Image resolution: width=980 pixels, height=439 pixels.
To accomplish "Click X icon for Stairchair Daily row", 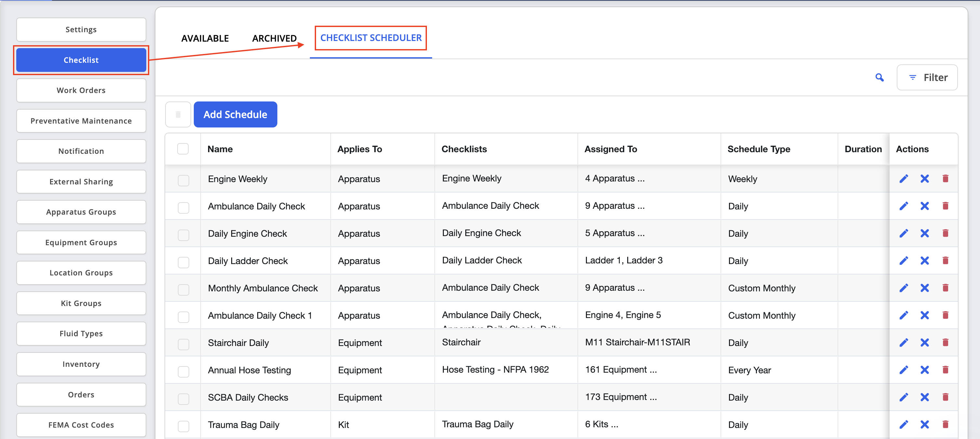I will 924,343.
